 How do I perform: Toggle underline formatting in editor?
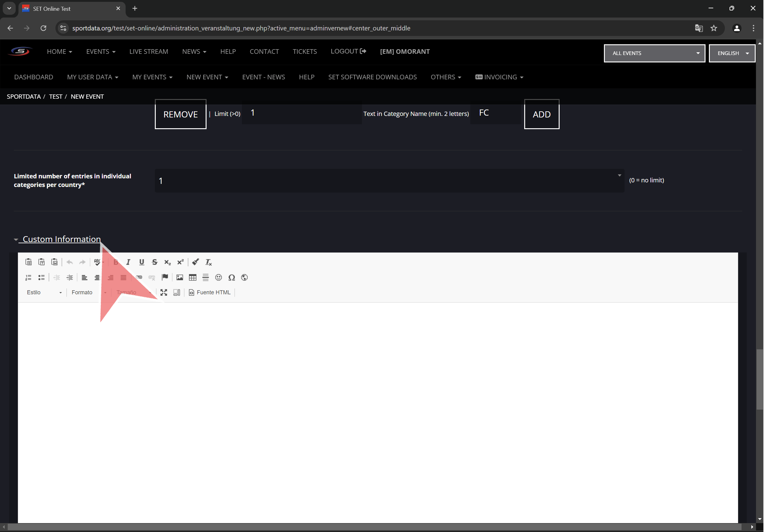pos(141,262)
